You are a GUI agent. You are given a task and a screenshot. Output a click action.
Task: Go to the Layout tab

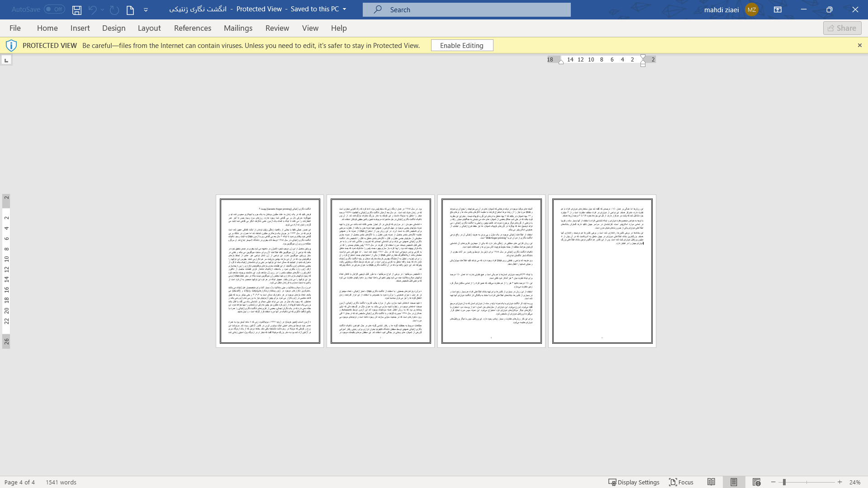click(149, 28)
